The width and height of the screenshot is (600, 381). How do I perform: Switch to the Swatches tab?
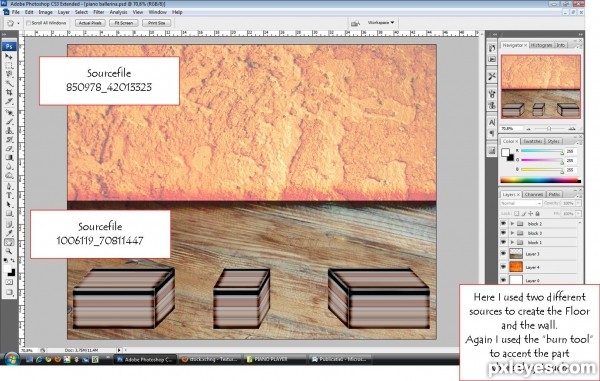[532, 142]
